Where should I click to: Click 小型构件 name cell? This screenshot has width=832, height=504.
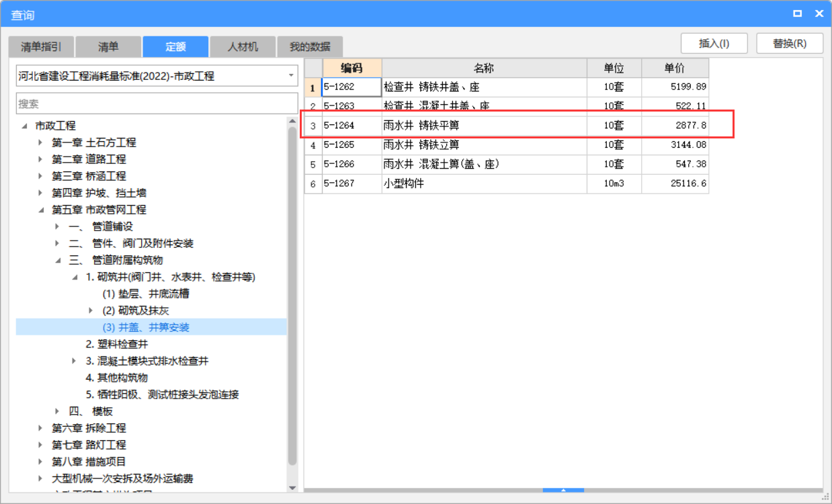point(484,183)
